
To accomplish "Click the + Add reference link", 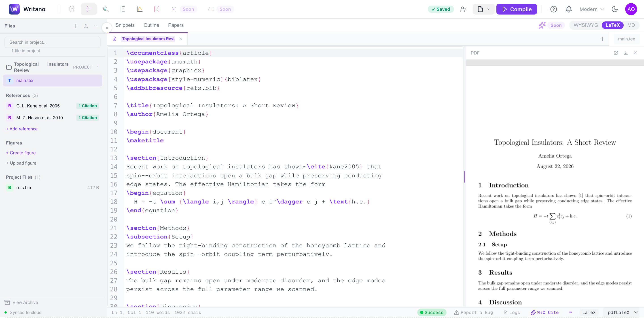I will tap(22, 129).
